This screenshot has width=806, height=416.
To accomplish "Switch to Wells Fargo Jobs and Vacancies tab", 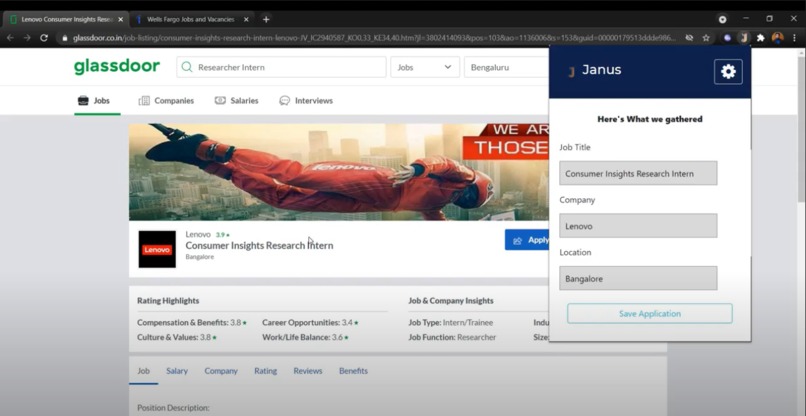I will pos(191,20).
